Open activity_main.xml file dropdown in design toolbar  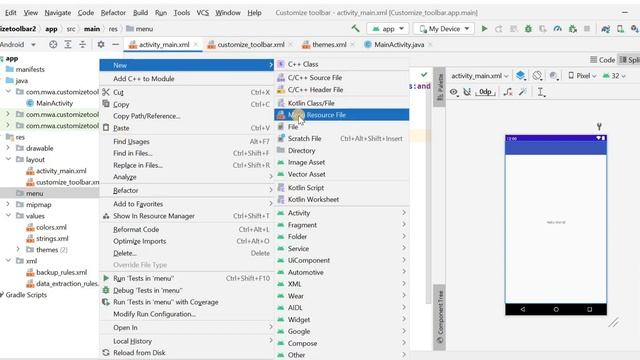[480, 76]
